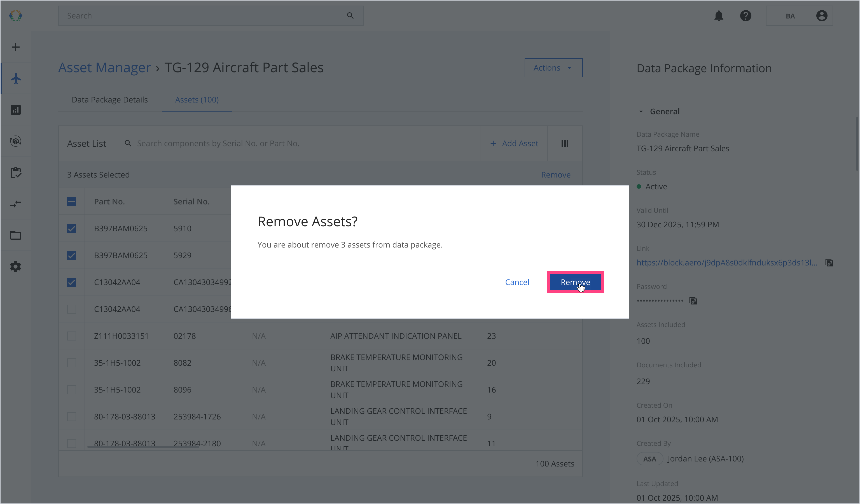
Task: Click the top Search field
Action: tap(205, 16)
